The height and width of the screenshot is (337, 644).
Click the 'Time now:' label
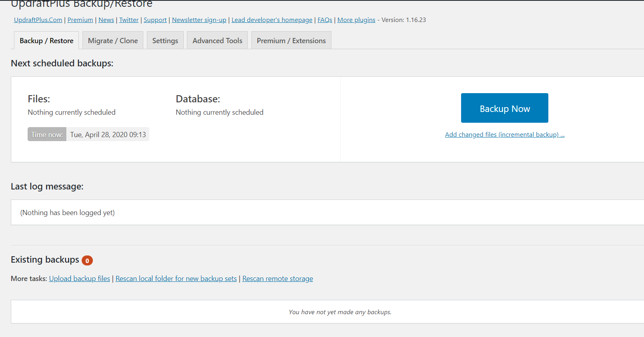point(47,134)
